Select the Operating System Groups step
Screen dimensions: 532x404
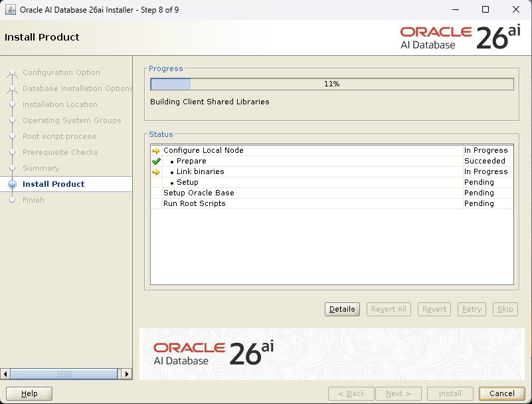pyautogui.click(x=72, y=120)
